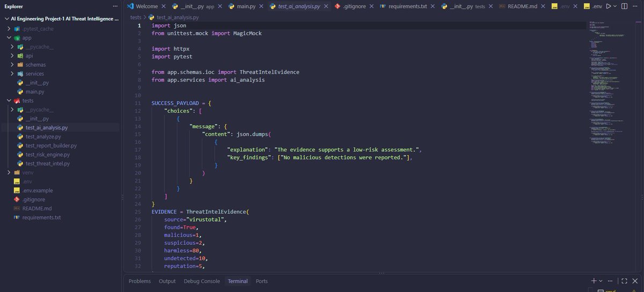This screenshot has height=292, width=644.
Task: Click the "harmless=80" argument line
Action: (x=183, y=251)
